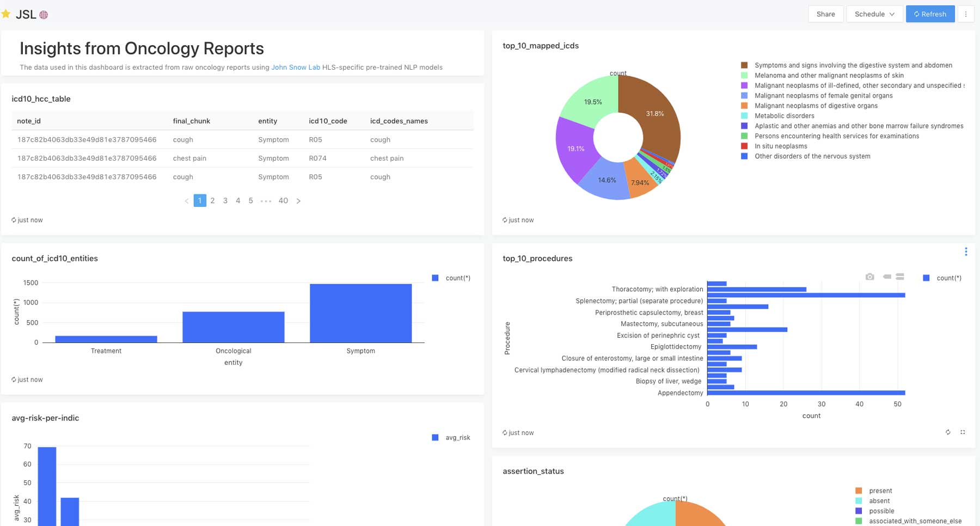This screenshot has height=526, width=980.
Task: Open the dashboard kebab menu beside Refresh
Action: [x=966, y=14]
